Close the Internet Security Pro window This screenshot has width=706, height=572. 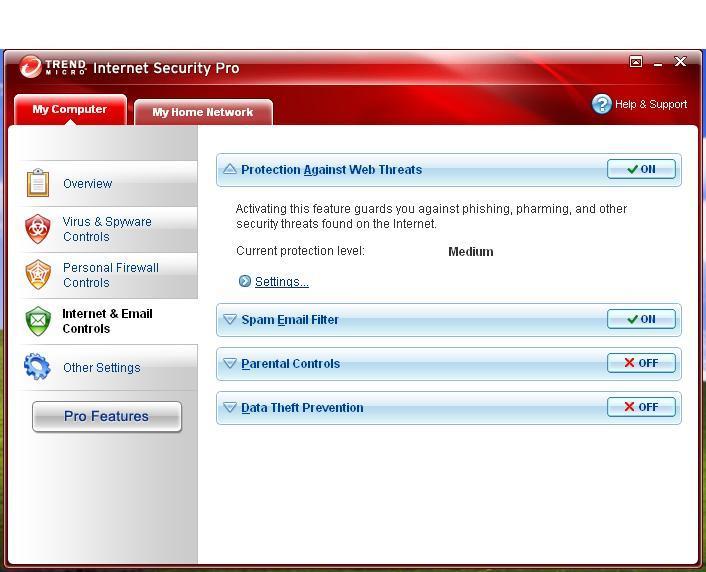680,61
